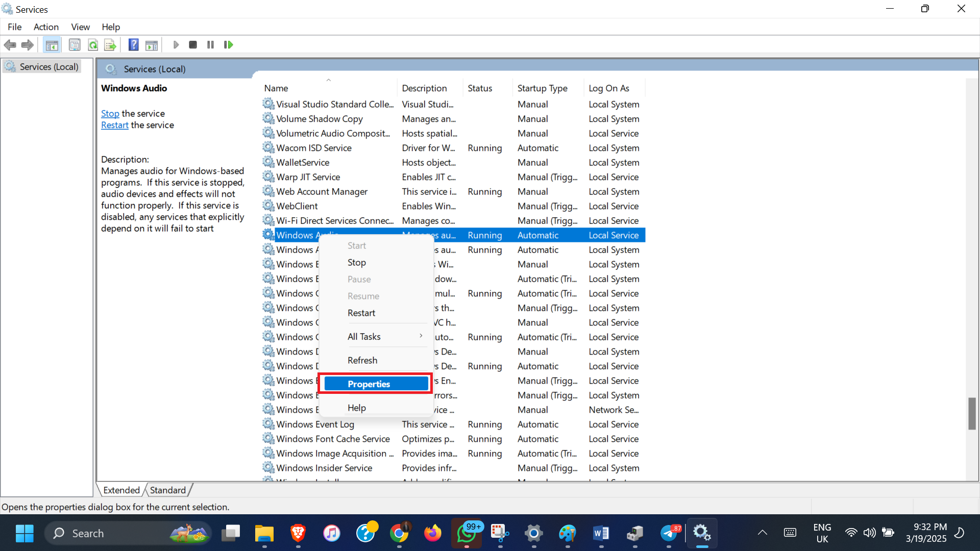Click the Back arrow toolbar icon
This screenshot has width=980, height=551.
tap(10, 45)
